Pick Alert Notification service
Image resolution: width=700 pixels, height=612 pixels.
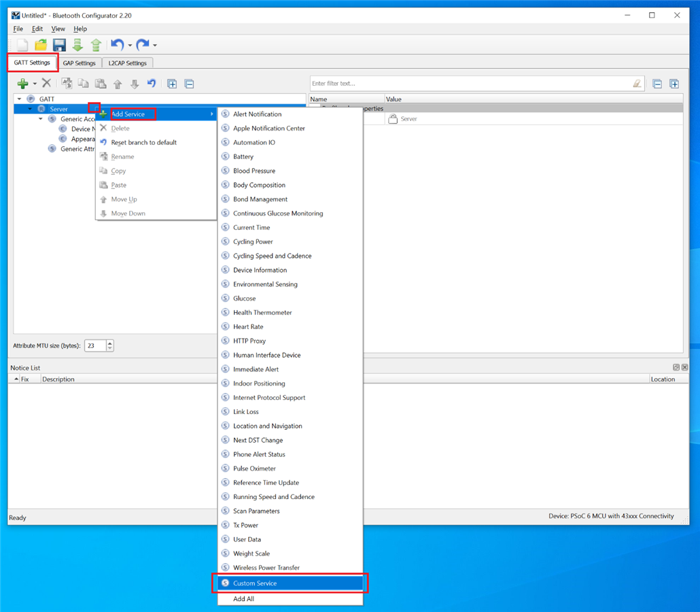coord(290,114)
